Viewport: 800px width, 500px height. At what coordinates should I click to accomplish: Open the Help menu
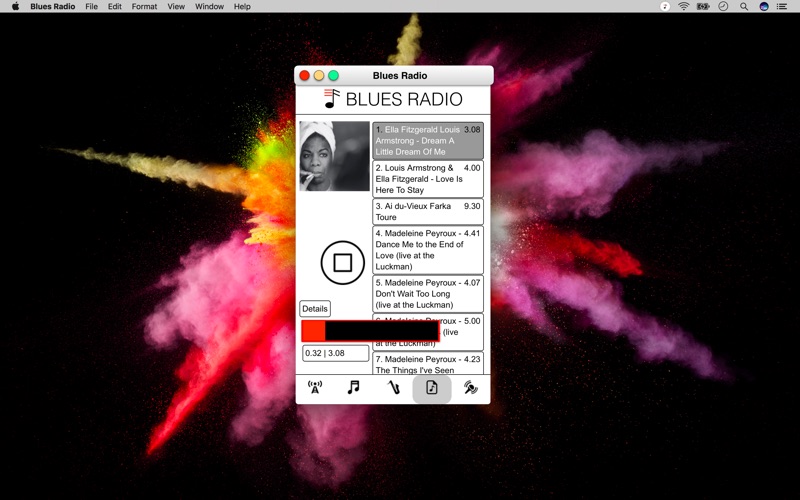tap(242, 6)
